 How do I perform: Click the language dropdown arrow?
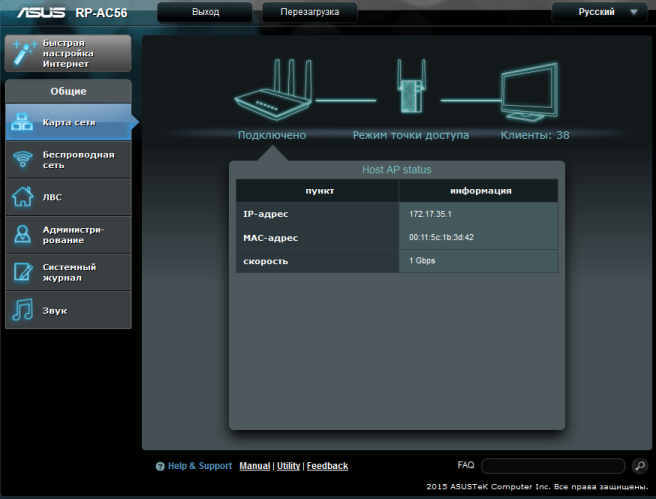pyautogui.click(x=634, y=12)
